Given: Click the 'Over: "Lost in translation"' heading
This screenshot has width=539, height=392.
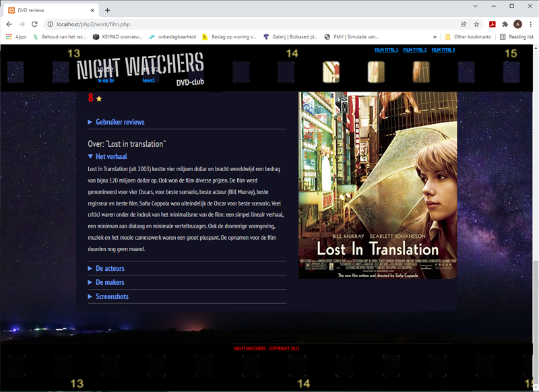Looking at the screenshot, I should [127, 144].
